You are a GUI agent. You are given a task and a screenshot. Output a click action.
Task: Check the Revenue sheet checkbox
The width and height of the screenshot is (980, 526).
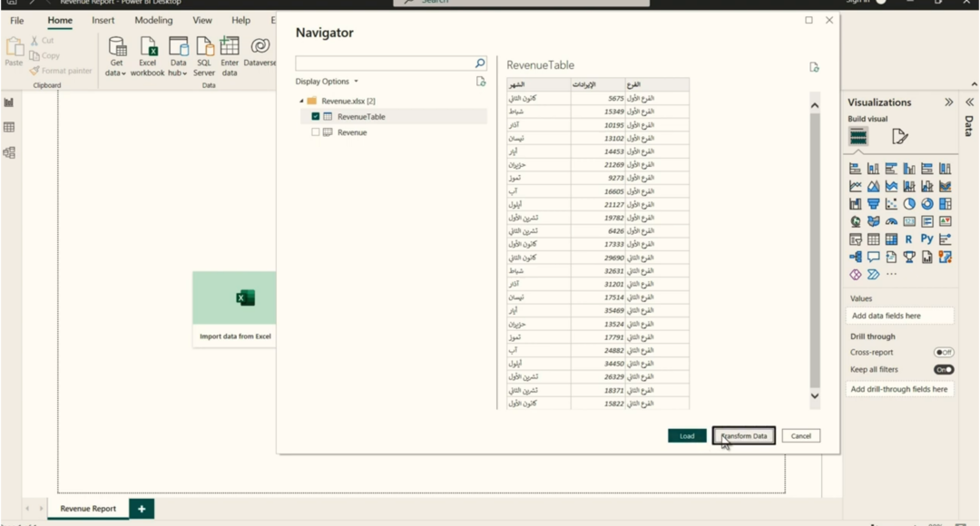tap(316, 132)
